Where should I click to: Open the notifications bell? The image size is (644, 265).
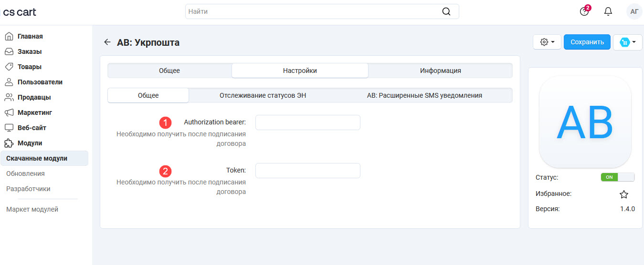pyautogui.click(x=608, y=11)
